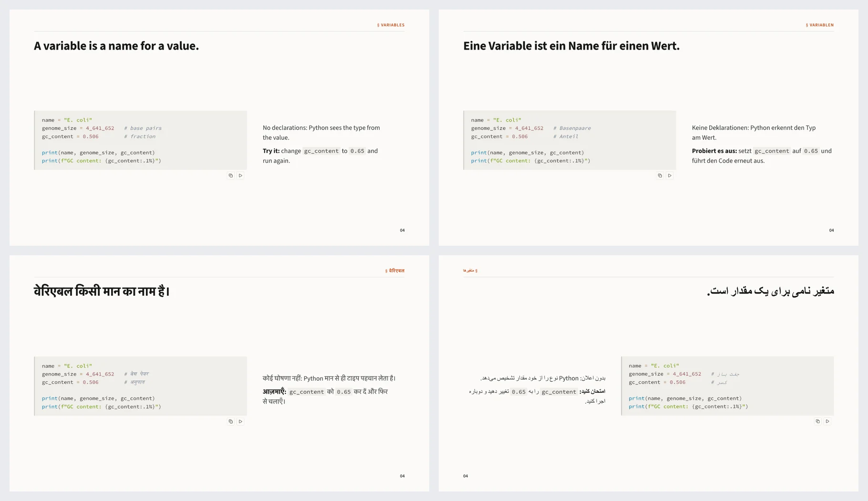Select heading 'A variable is a name for a value.'

pyautogui.click(x=116, y=46)
